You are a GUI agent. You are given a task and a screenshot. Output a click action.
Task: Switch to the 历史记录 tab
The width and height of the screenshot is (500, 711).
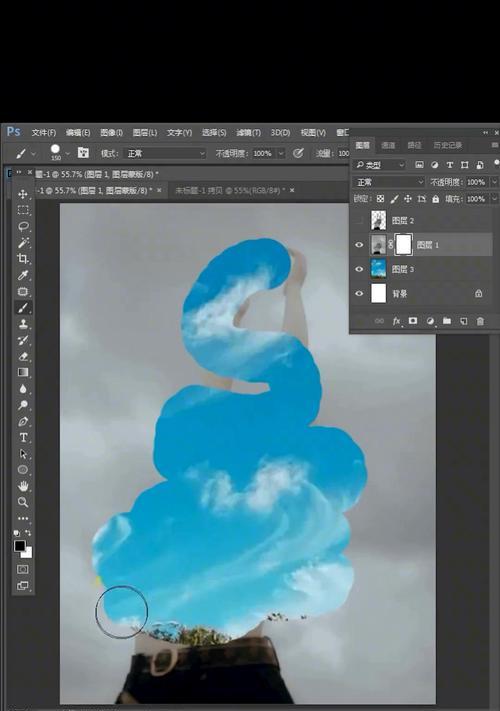447,145
